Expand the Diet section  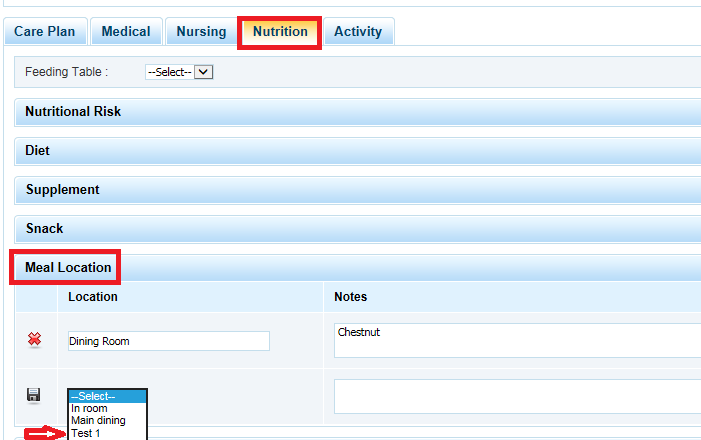pyautogui.click(x=38, y=151)
